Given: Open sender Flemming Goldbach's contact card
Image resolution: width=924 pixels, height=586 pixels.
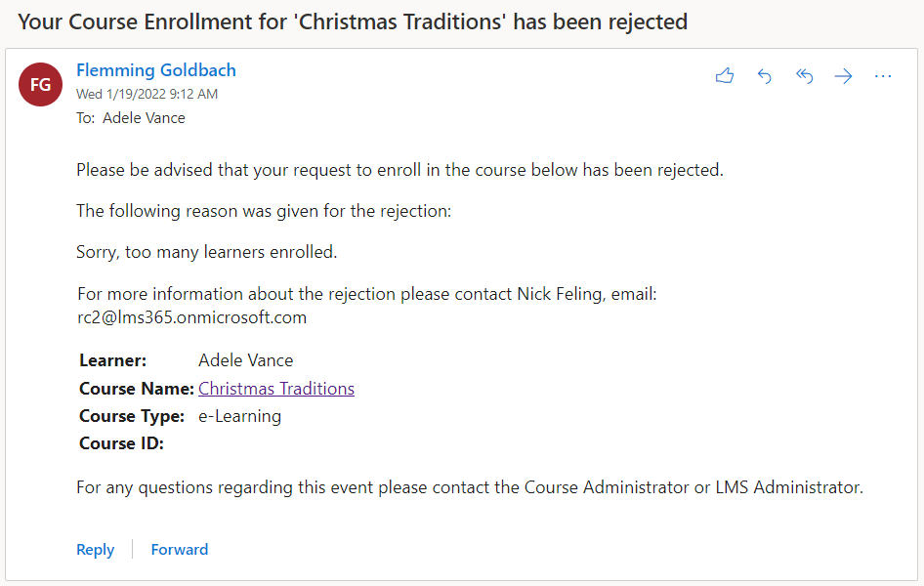Looking at the screenshot, I should [x=156, y=70].
